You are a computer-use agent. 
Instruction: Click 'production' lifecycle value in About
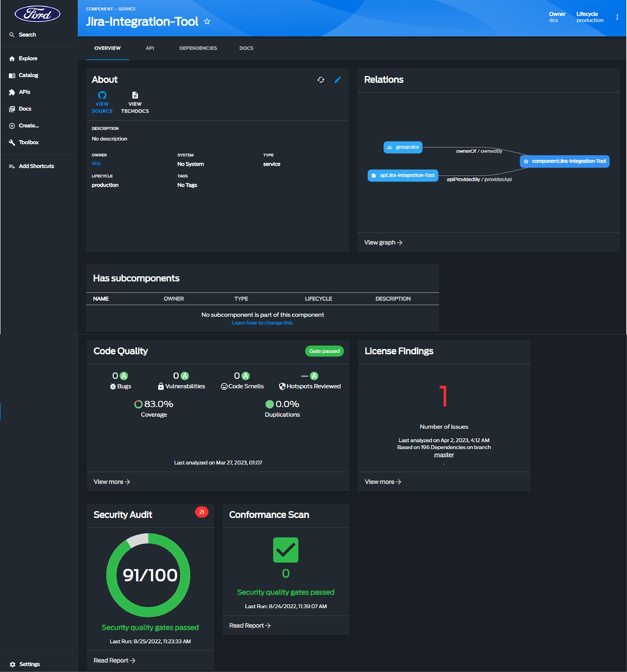(105, 185)
